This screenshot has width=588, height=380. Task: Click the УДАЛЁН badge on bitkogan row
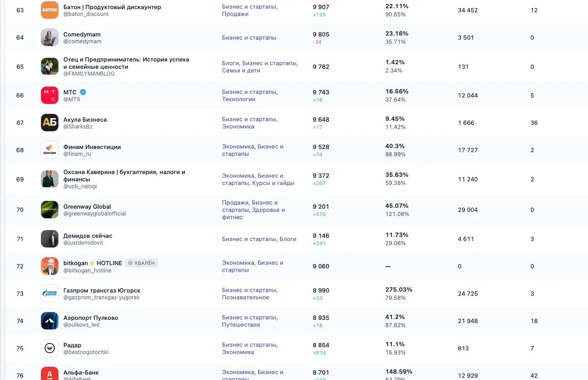click(x=141, y=263)
